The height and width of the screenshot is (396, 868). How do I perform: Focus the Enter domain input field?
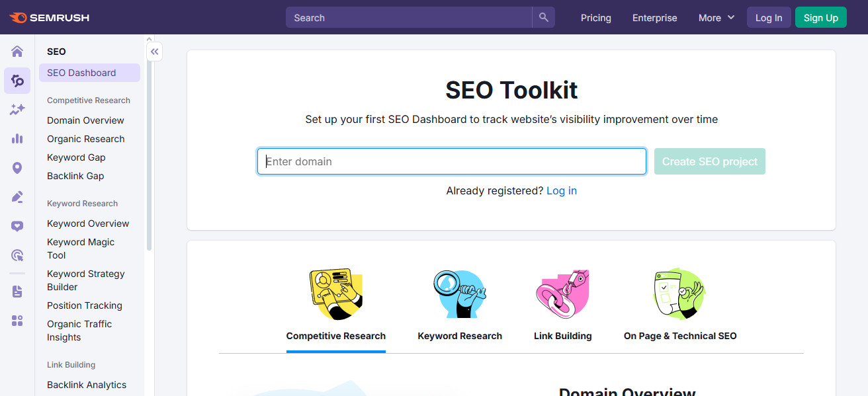(x=452, y=161)
